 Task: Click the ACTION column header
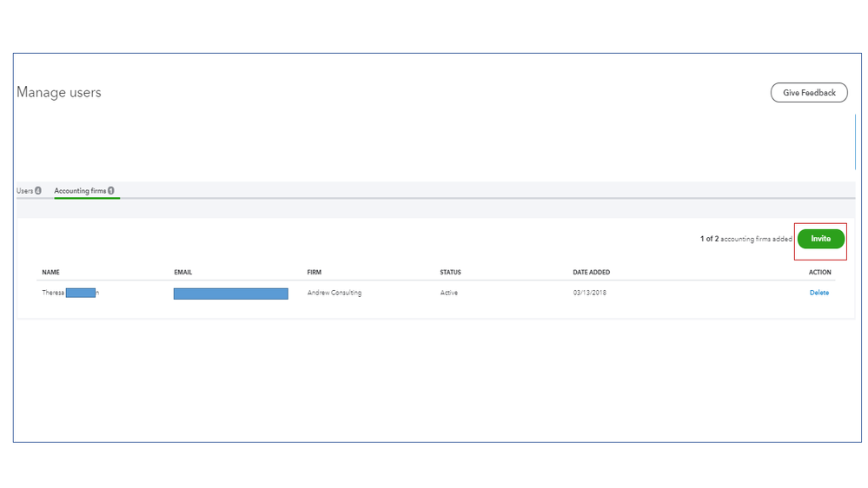[819, 273]
